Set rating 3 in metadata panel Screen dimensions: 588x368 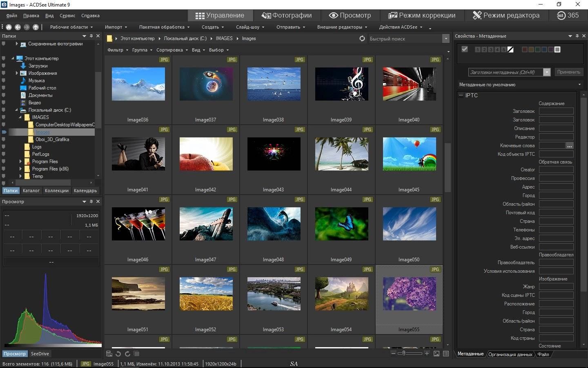coord(491,49)
